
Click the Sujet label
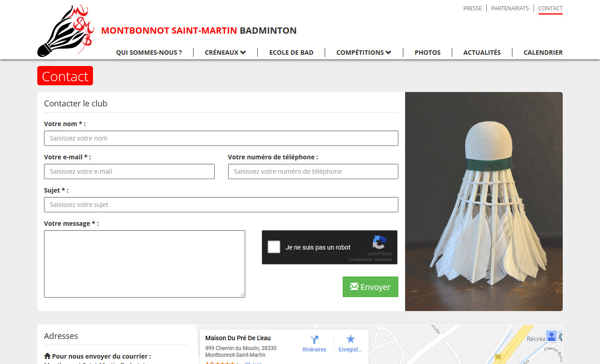tap(56, 190)
